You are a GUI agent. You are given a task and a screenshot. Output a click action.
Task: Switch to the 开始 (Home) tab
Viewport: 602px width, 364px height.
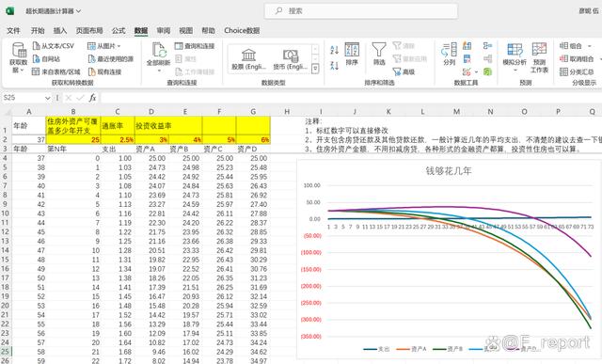pos(38,31)
